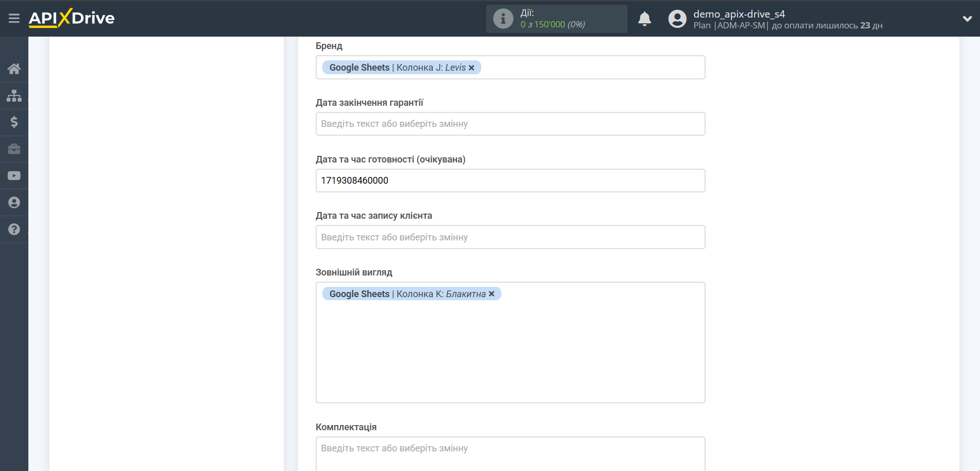The height and width of the screenshot is (471, 980).
Task: Remove the Колонка K: Блакитна tag
Action: (492, 294)
